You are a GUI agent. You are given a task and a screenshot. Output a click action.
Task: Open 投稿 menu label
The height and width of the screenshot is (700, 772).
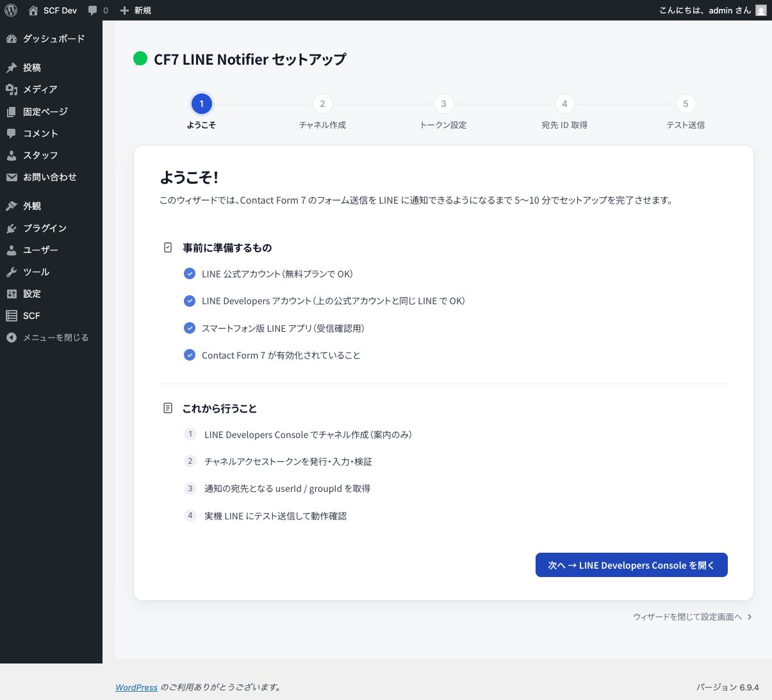32,68
